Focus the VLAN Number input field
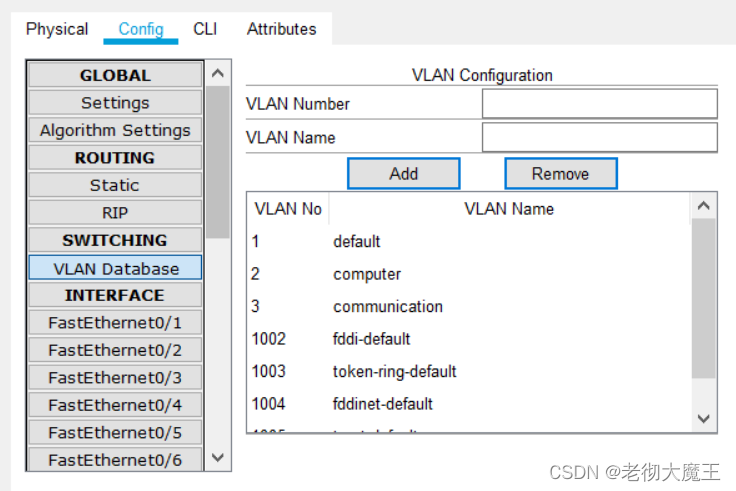The height and width of the screenshot is (491, 736). pyautogui.click(x=599, y=104)
